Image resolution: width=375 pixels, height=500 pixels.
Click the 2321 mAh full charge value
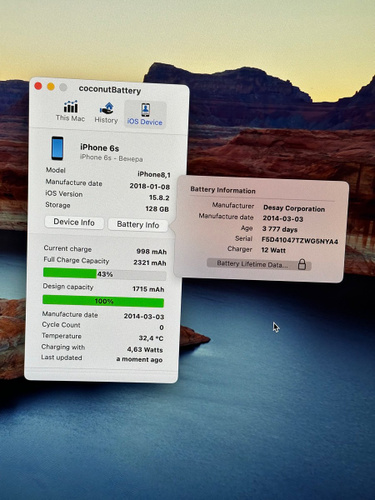[x=150, y=263]
